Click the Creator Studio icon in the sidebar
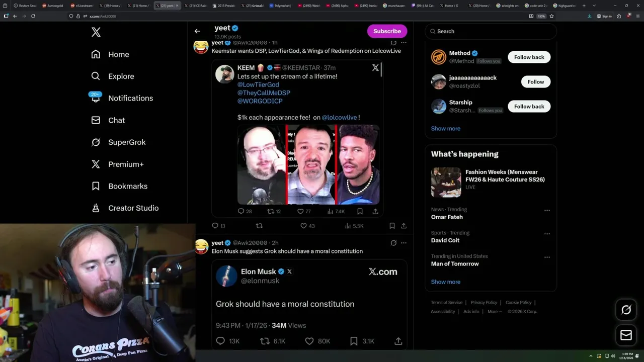The height and width of the screenshot is (362, 644). point(96,208)
